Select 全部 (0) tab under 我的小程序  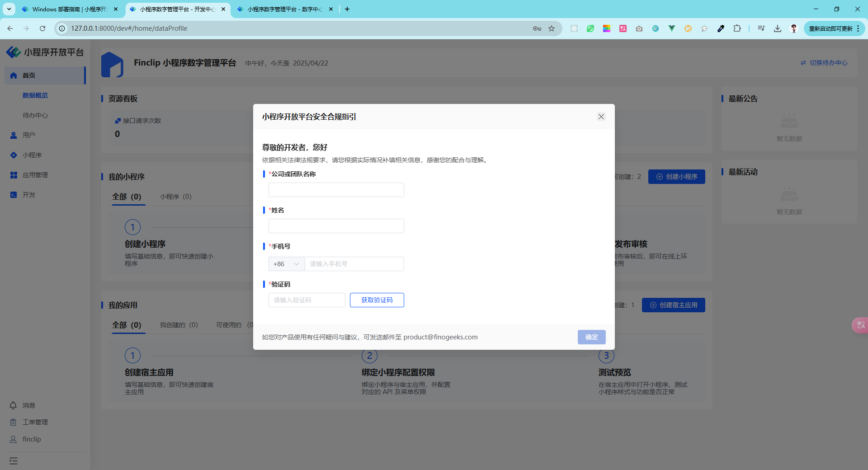point(127,197)
